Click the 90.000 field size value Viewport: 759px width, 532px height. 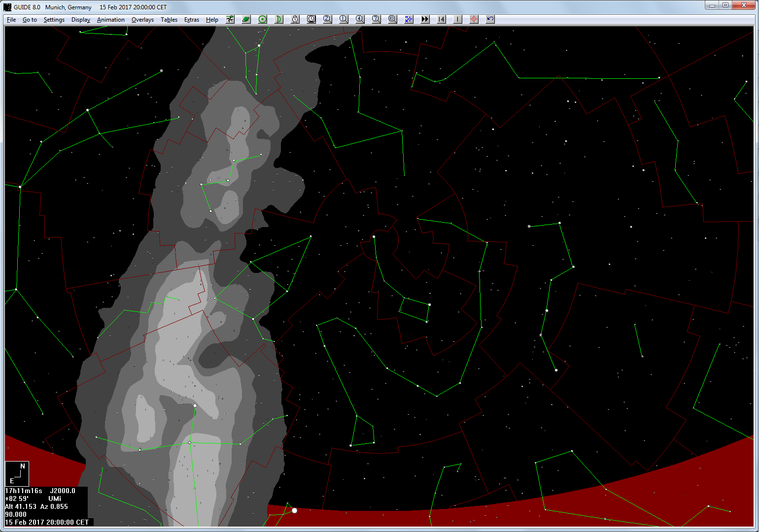point(16,514)
